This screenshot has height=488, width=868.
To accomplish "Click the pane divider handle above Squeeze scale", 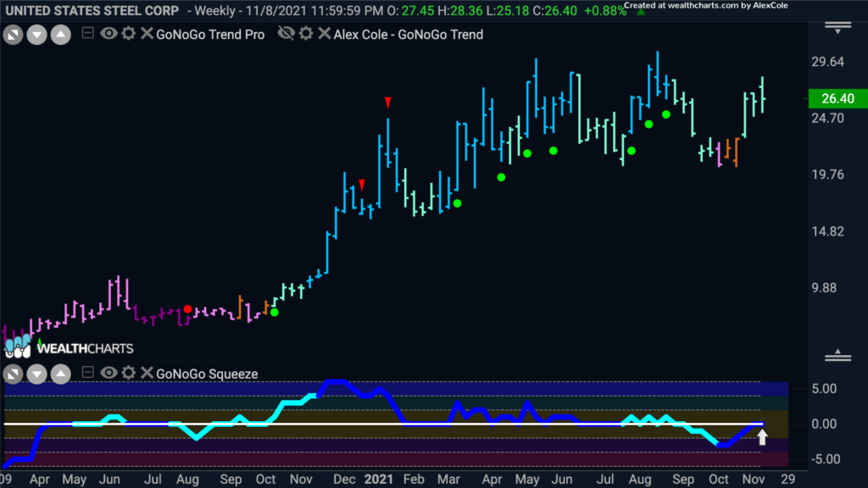I will pyautogui.click(x=838, y=356).
